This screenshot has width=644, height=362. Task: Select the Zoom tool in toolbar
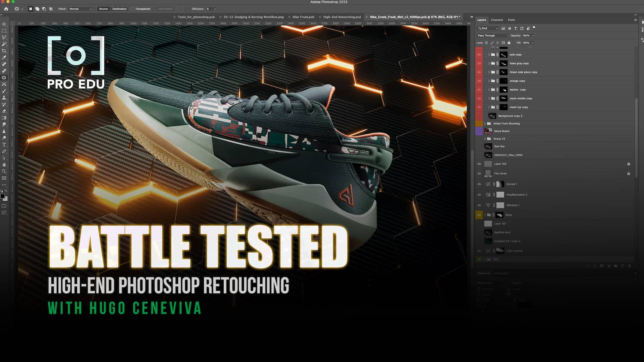(x=4, y=171)
